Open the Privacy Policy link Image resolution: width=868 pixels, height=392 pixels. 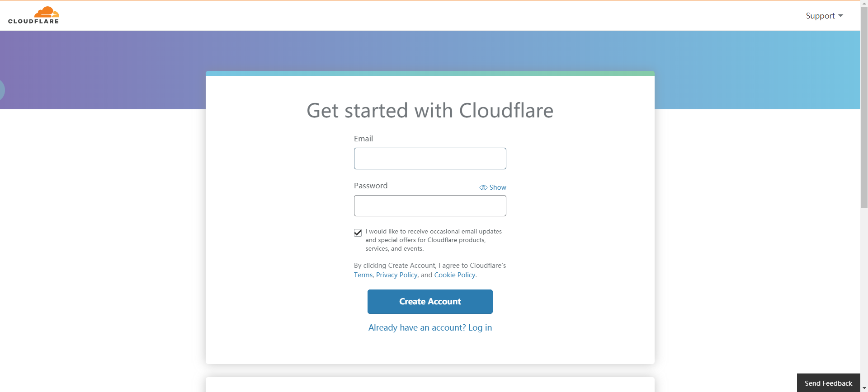click(396, 275)
